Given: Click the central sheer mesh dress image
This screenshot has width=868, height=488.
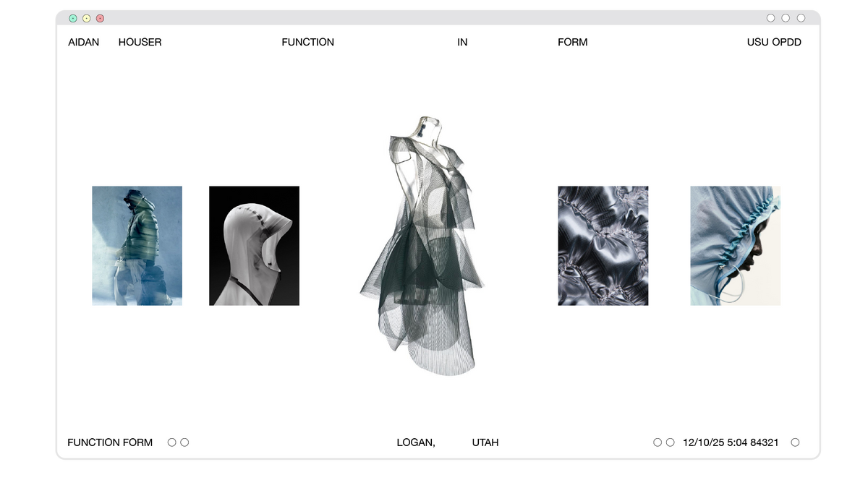Looking at the screenshot, I should (x=423, y=246).
